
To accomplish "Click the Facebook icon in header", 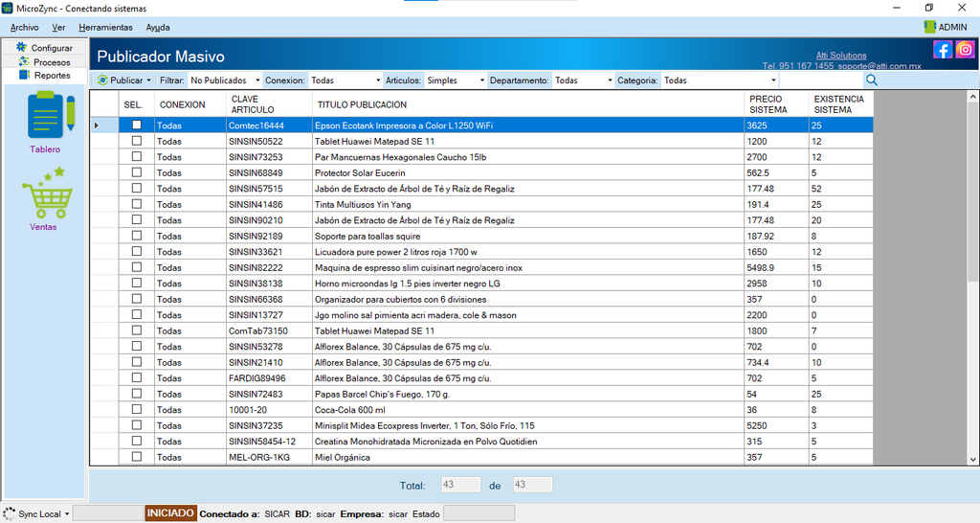I will click(943, 50).
